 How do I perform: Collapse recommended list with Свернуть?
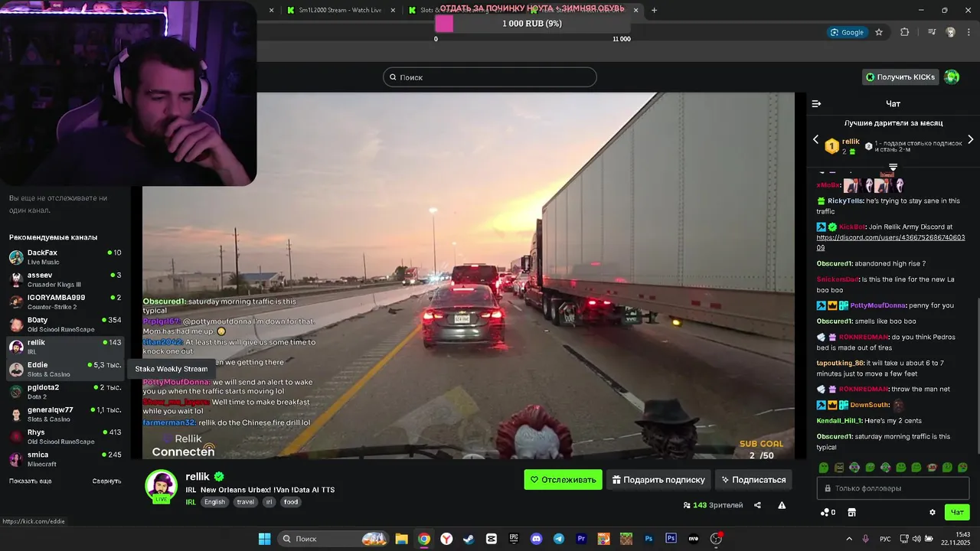click(106, 481)
